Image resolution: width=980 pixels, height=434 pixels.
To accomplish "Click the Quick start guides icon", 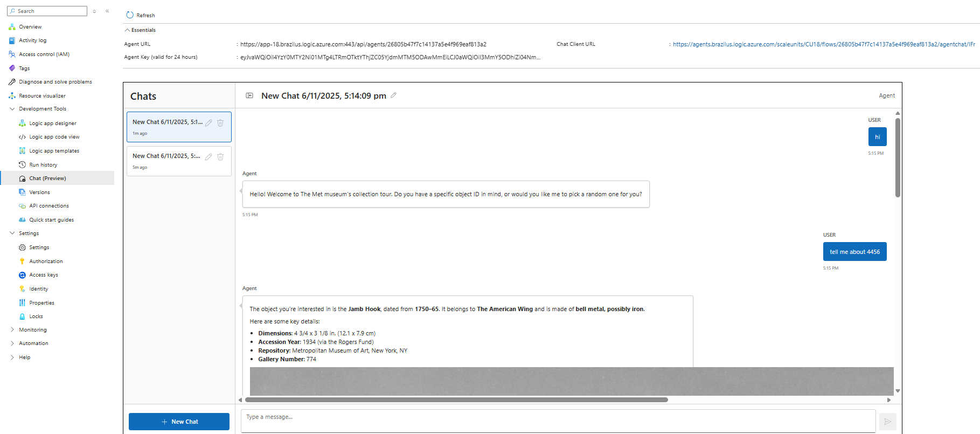I will click(22, 220).
